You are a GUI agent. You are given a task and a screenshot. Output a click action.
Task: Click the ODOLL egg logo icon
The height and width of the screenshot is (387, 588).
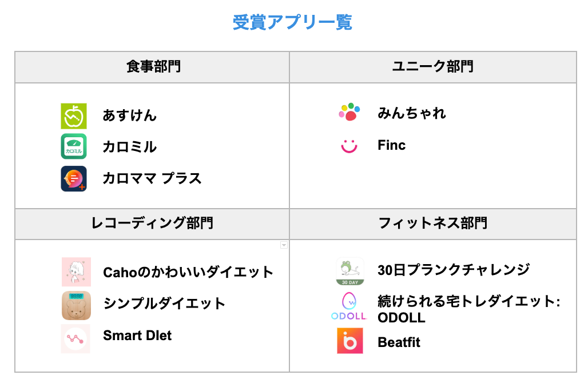pyautogui.click(x=349, y=306)
